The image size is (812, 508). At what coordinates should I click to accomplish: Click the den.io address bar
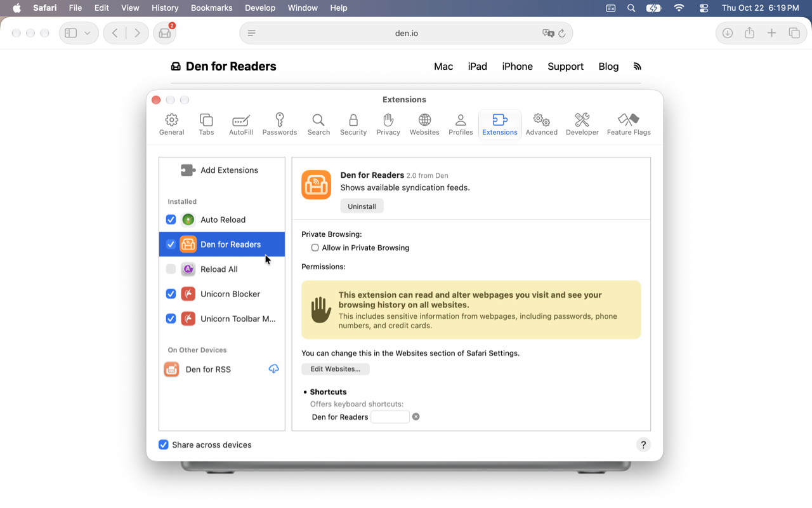coord(406,33)
